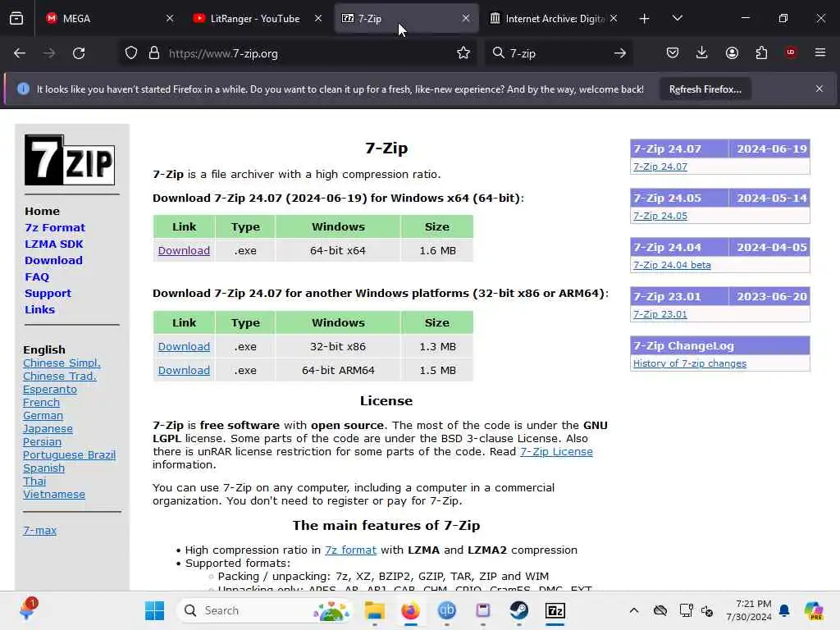The width and height of the screenshot is (840, 630).
Task: Open qBittorrent from taskbar
Action: (447, 610)
